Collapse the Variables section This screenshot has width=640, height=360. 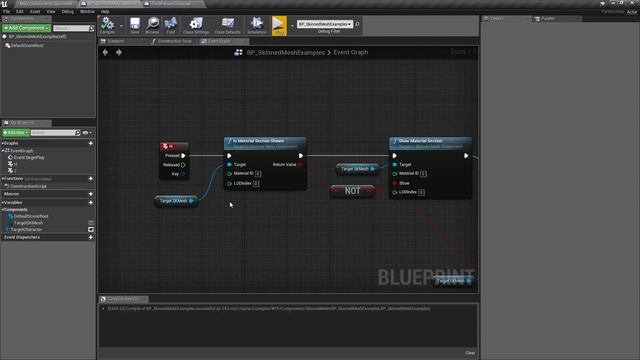pyautogui.click(x=2, y=202)
